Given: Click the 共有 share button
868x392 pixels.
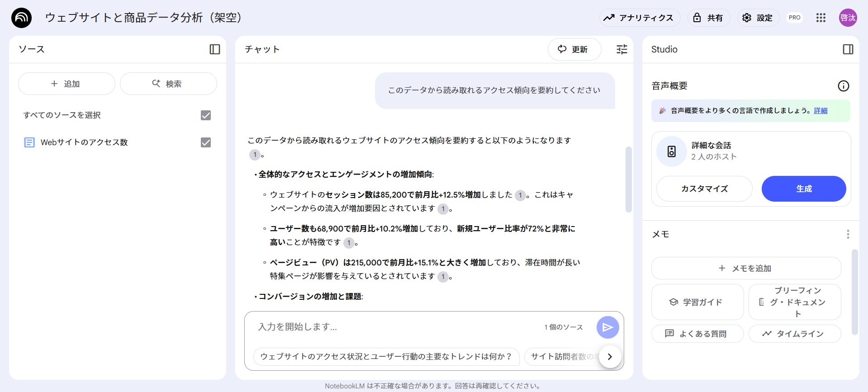Looking at the screenshot, I should pos(709,18).
